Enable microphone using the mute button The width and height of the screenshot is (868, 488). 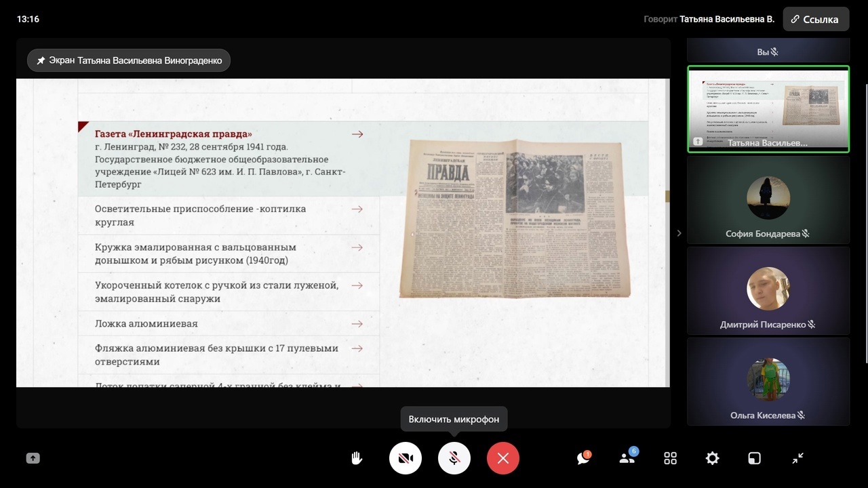454,458
